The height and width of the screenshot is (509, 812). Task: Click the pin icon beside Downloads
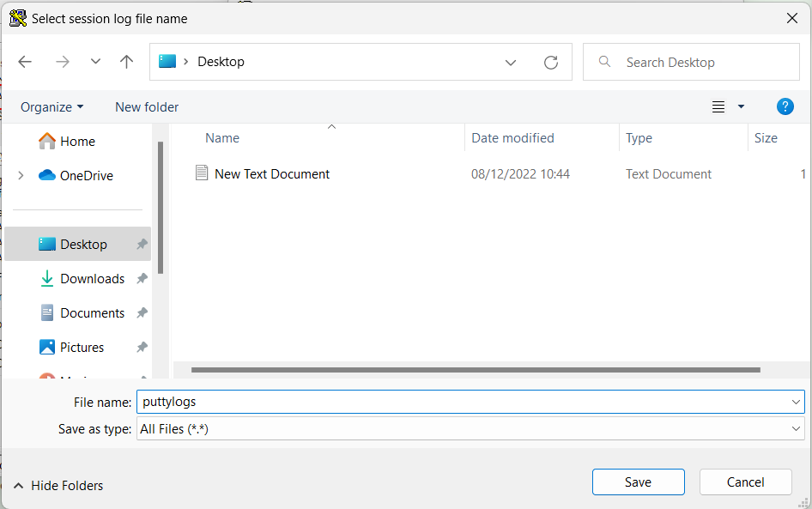coord(142,279)
